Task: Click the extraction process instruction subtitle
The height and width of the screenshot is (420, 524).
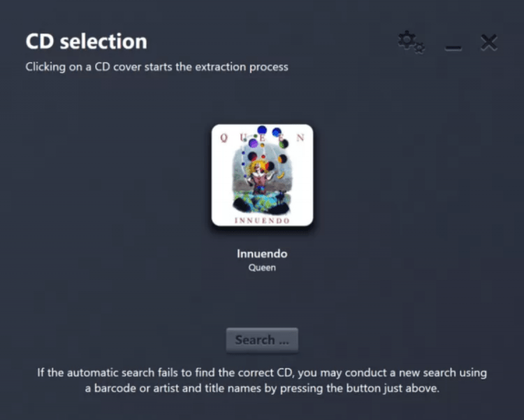Action: (157, 67)
